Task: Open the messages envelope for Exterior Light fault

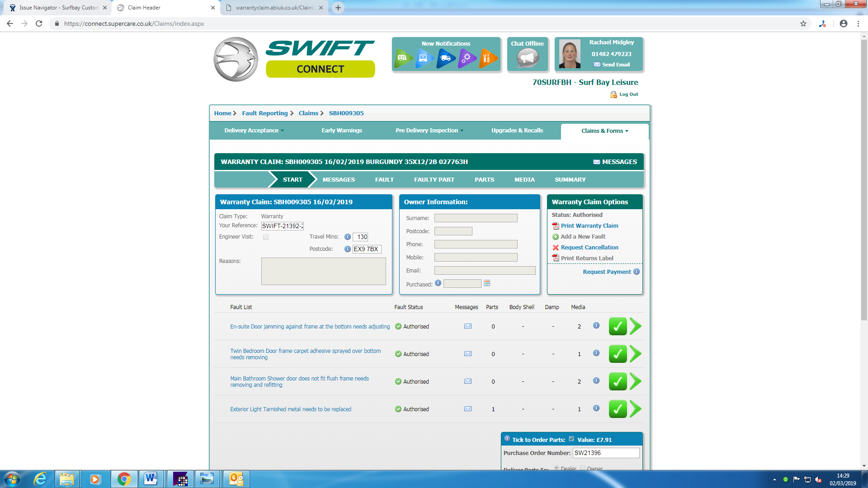Action: [x=468, y=409]
